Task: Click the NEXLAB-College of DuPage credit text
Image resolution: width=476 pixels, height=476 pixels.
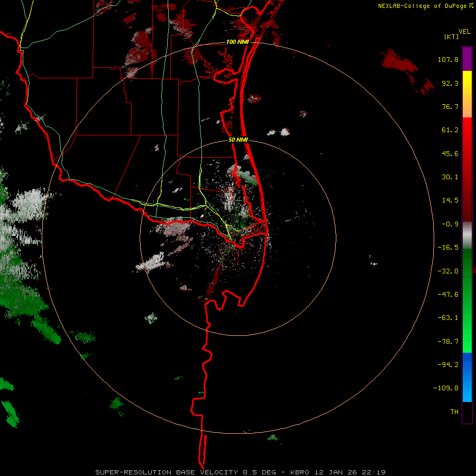Action: pos(426,6)
